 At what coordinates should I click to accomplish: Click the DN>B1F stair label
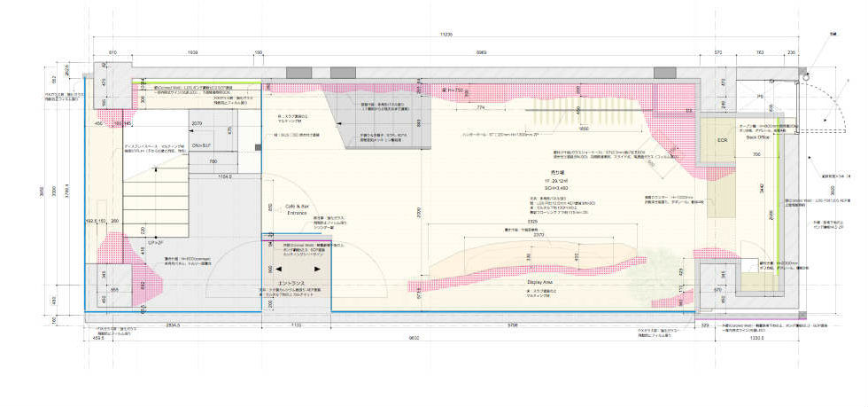[x=200, y=145]
